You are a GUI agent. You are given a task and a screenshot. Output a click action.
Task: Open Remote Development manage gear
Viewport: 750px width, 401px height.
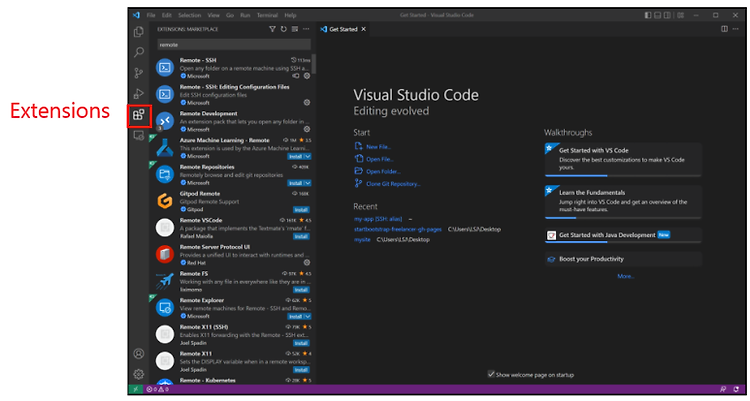click(x=307, y=129)
